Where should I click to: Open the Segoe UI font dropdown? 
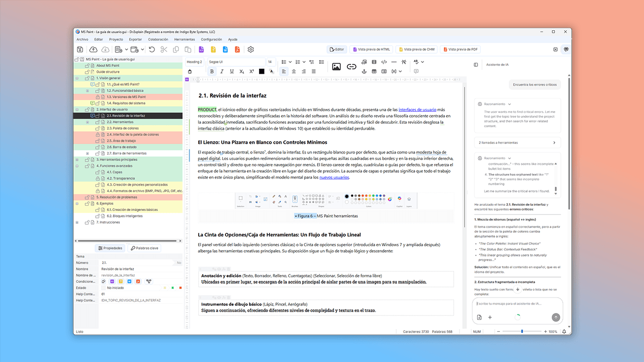tap(236, 62)
